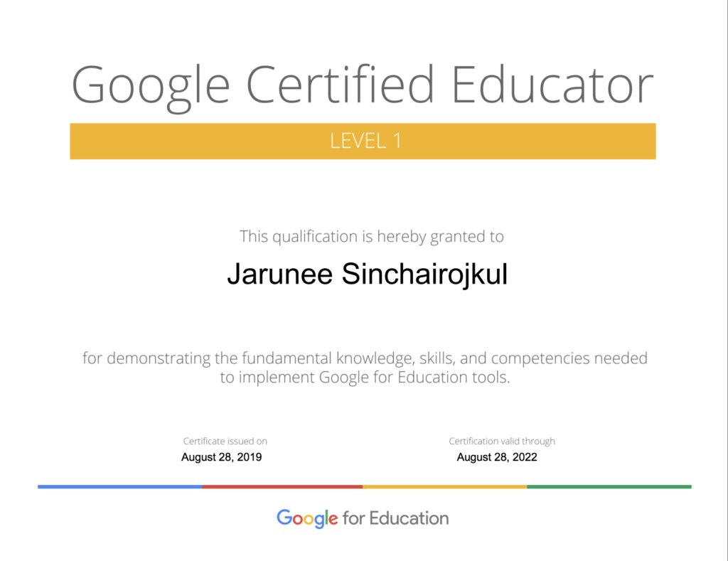Click the "for Education" footer text
Image resolution: width=728 pixels, height=561 pixels.
coord(395,518)
